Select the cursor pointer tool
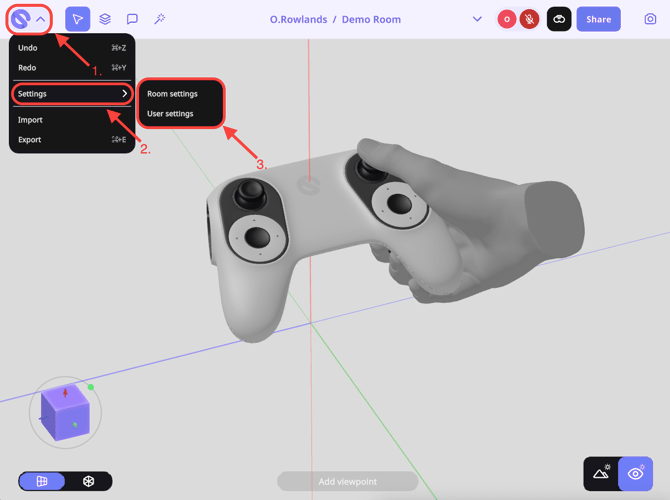Image resolution: width=670 pixels, height=500 pixels. point(77,19)
